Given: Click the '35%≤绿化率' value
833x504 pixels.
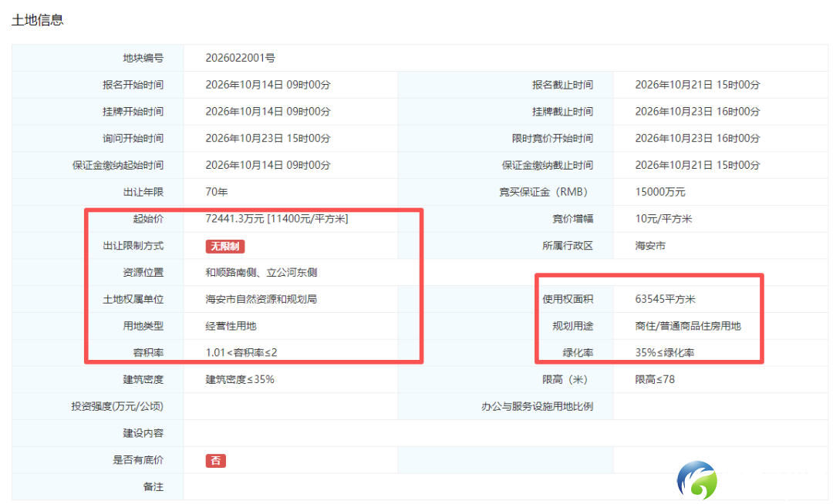Looking at the screenshot, I should [665, 353].
